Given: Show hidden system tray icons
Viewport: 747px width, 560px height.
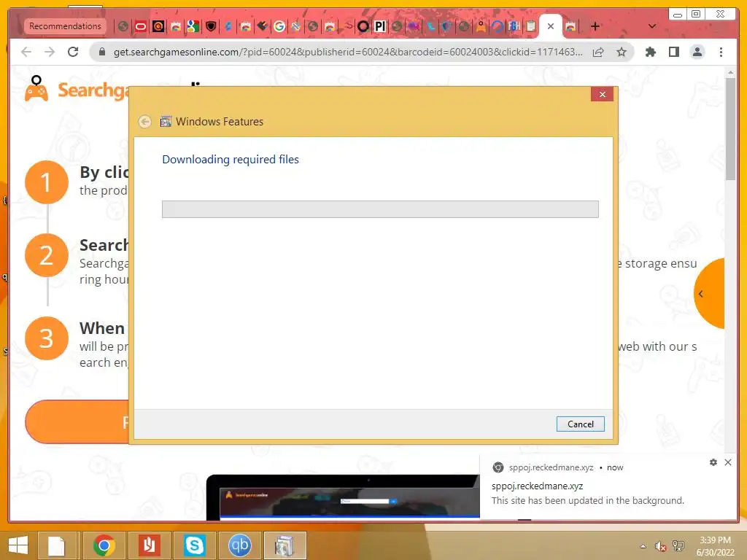Looking at the screenshot, I should coord(643,546).
